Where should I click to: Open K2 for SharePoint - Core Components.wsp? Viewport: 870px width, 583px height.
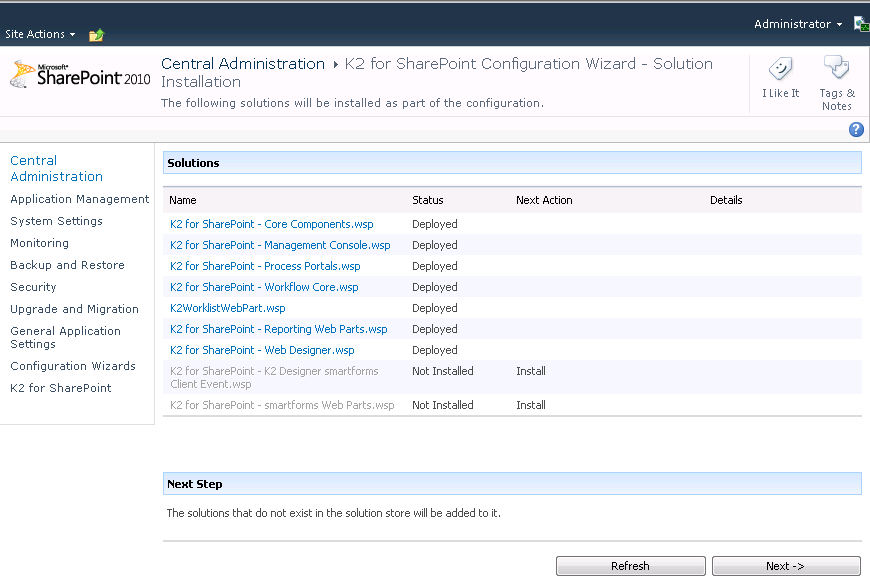pyautogui.click(x=271, y=224)
